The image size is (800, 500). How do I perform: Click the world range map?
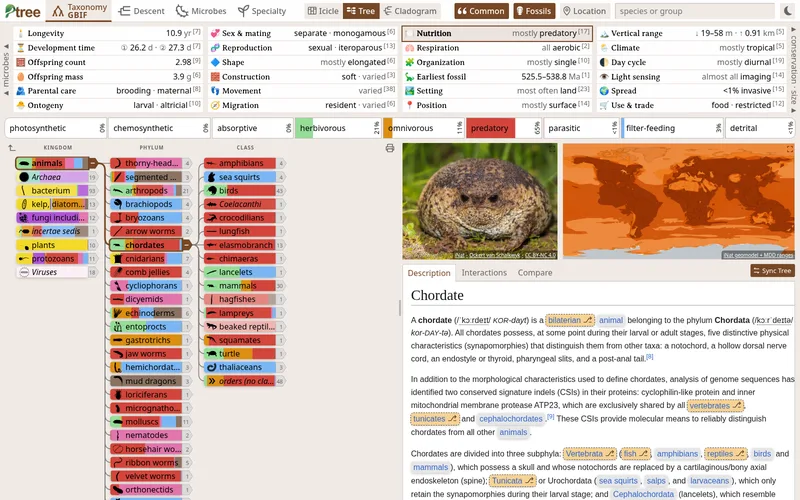pyautogui.click(x=679, y=202)
